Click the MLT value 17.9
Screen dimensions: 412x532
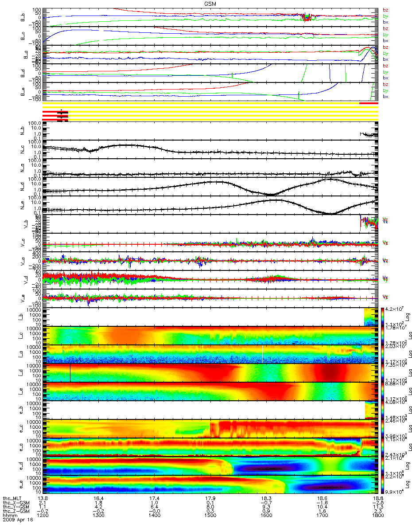click(x=210, y=499)
